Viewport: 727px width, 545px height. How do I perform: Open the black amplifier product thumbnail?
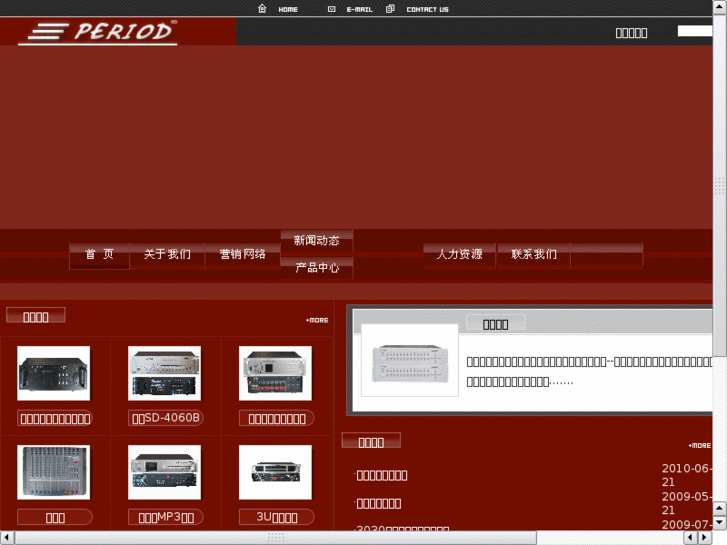(x=53, y=373)
